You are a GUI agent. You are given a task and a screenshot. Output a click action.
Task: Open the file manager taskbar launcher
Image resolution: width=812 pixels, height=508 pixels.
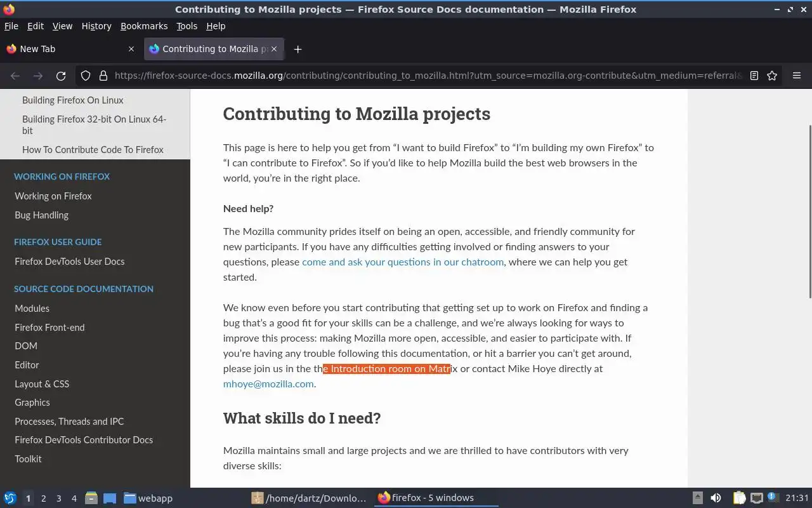(x=91, y=498)
